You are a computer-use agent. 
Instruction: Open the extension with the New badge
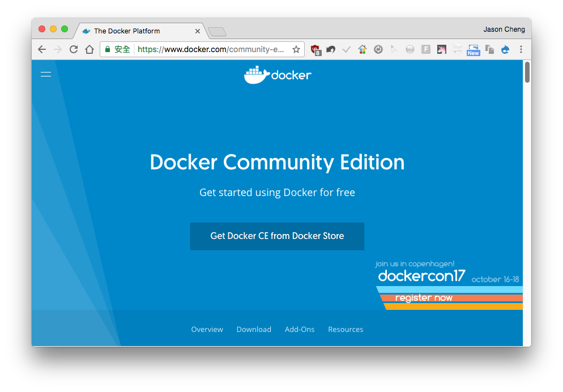474,50
